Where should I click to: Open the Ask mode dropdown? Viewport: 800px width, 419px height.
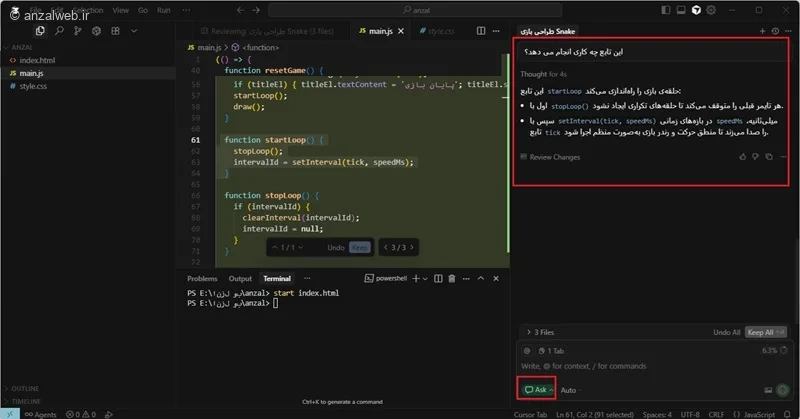(x=538, y=390)
